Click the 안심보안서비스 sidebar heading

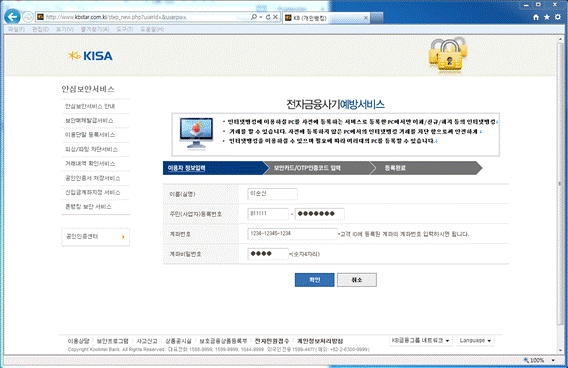pyautogui.click(x=88, y=89)
